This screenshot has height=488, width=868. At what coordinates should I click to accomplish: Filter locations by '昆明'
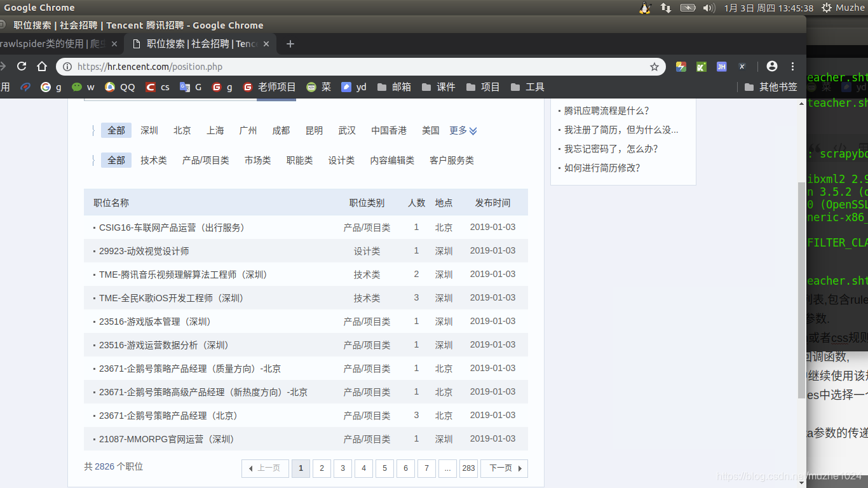[315, 130]
